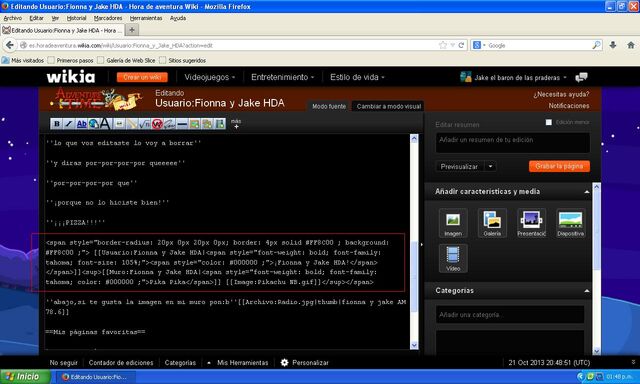Screen dimensions: 640x384
Task: Open a new Firefox tab
Action: pos(132,30)
